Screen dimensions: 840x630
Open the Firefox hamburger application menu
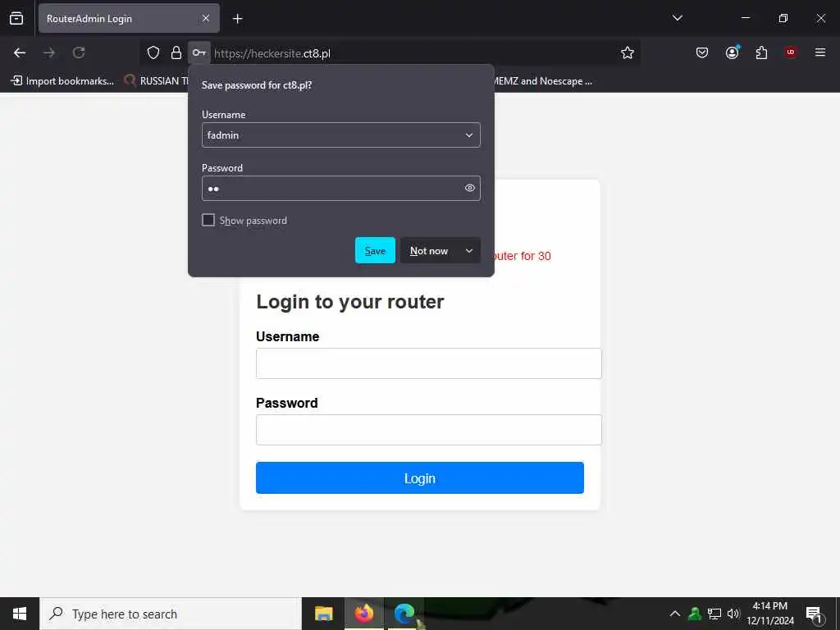(x=819, y=52)
